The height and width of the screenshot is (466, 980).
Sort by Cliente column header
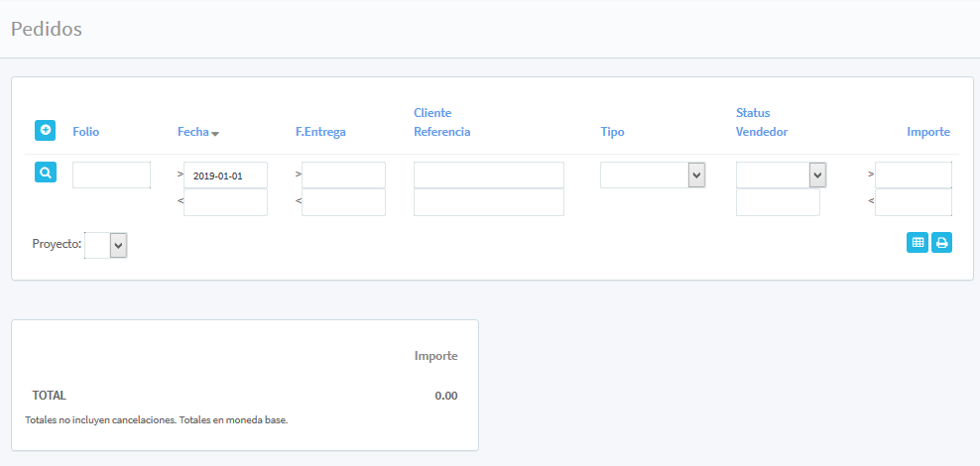coord(432,113)
